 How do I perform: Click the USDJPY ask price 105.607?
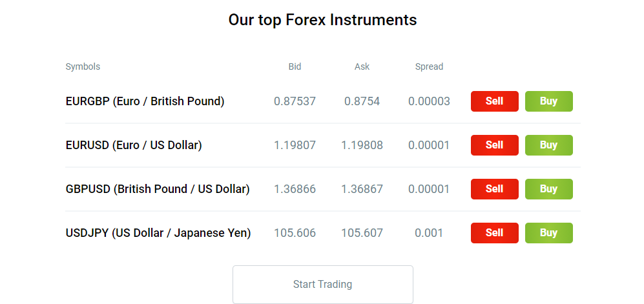tap(362, 233)
